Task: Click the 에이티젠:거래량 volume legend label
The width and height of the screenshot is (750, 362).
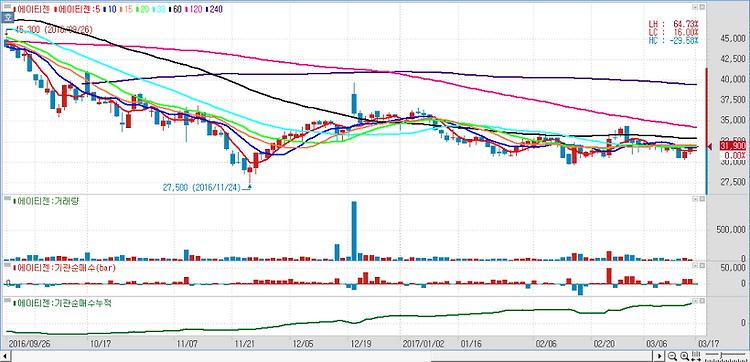Action: pyautogui.click(x=47, y=201)
